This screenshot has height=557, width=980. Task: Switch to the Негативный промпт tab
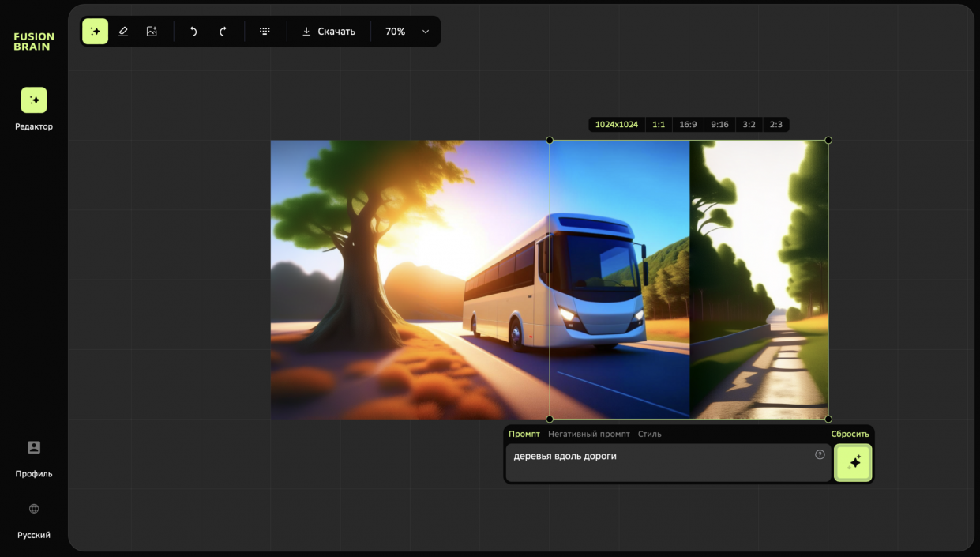(588, 434)
